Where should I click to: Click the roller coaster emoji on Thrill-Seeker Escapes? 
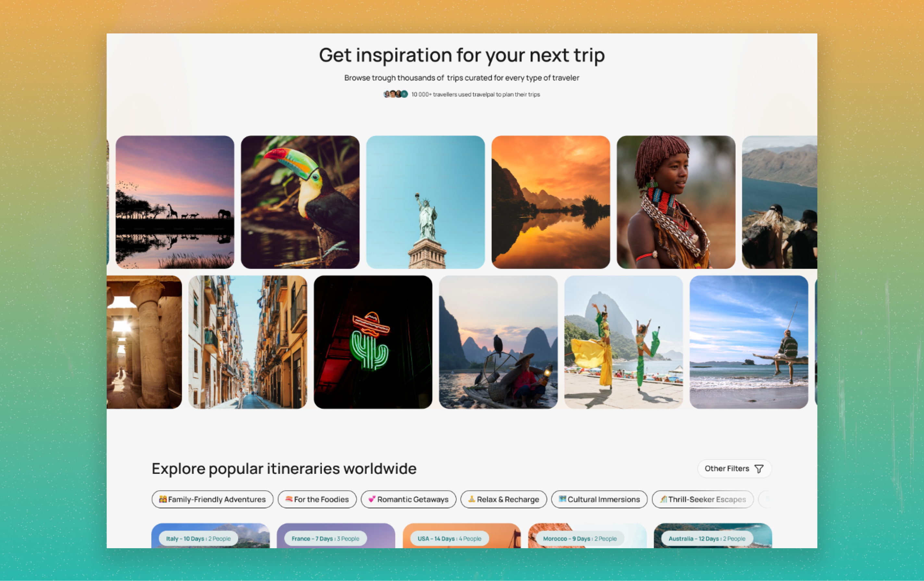click(x=663, y=499)
